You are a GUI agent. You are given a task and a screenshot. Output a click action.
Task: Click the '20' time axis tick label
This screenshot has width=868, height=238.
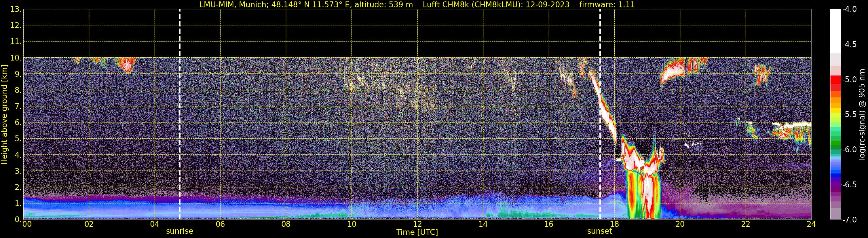pyautogui.click(x=680, y=224)
